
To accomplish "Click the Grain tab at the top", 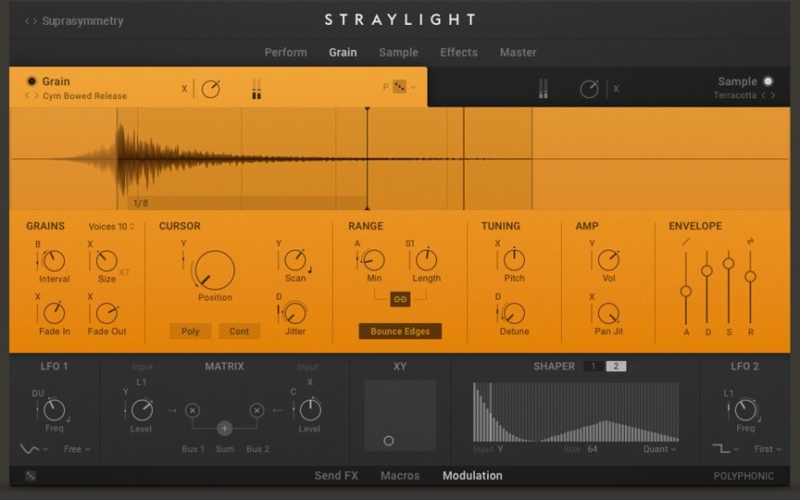I will 343,52.
